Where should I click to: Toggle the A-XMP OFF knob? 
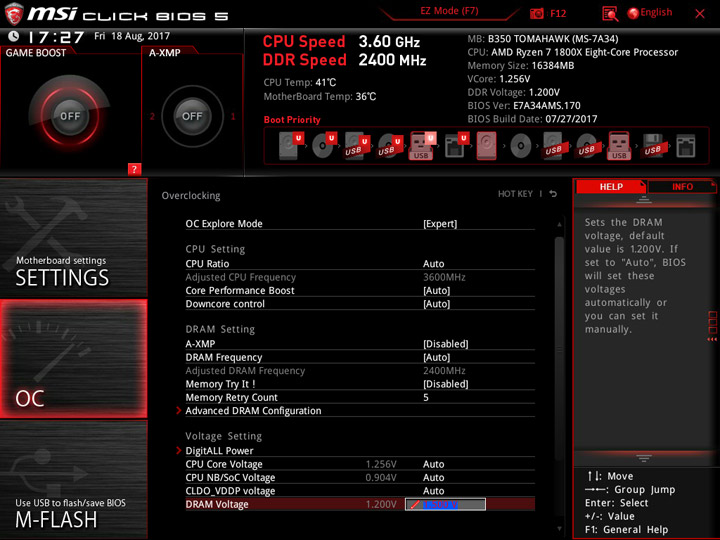(192, 116)
